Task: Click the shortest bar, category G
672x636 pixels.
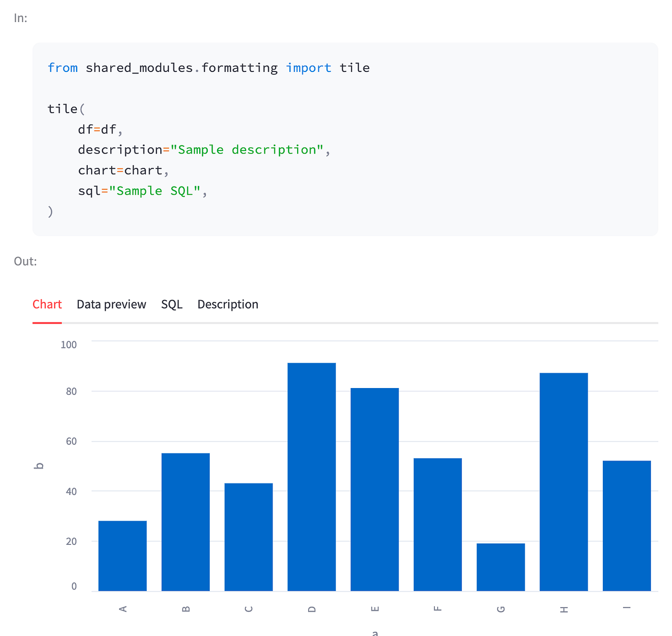Action: [x=501, y=567]
